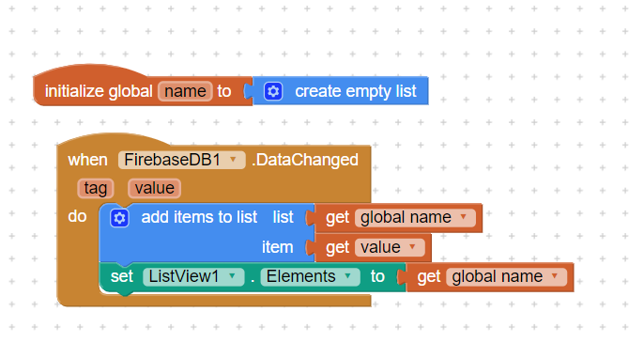Click the gear icon on create empty list block
This screenshot has height=343, width=644.
point(273,91)
